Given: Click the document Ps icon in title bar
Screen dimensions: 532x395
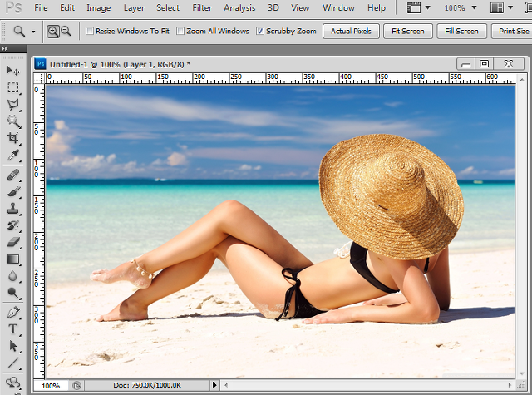Looking at the screenshot, I should click(x=41, y=64).
